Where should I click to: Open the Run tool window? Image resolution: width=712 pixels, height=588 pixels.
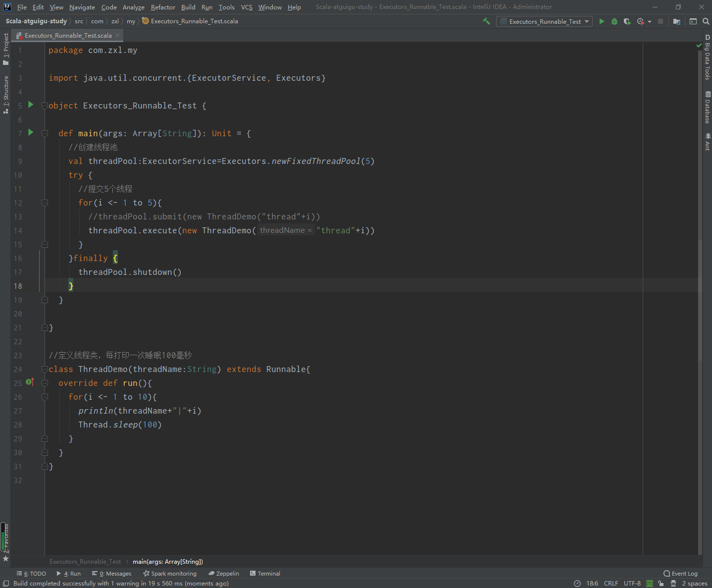tap(69, 574)
